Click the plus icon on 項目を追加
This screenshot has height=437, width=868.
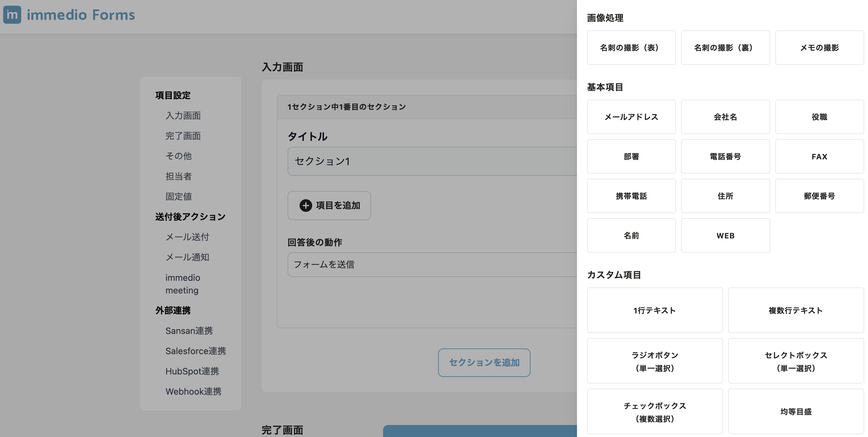coord(306,206)
